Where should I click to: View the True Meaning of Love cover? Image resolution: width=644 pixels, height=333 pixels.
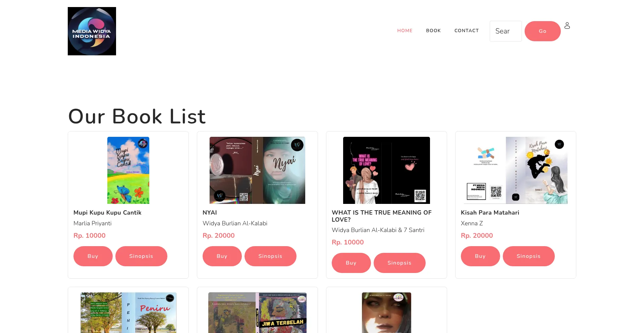(386, 170)
